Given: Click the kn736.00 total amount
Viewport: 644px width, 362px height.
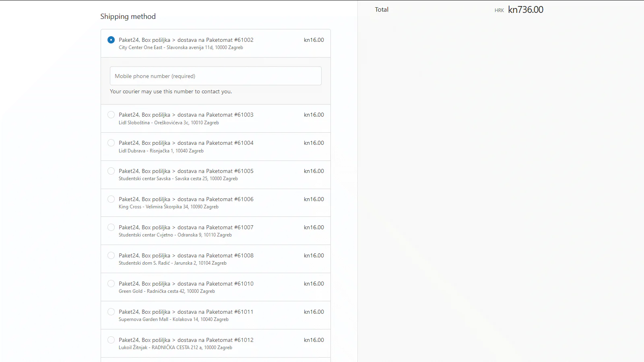Looking at the screenshot, I should (x=526, y=10).
